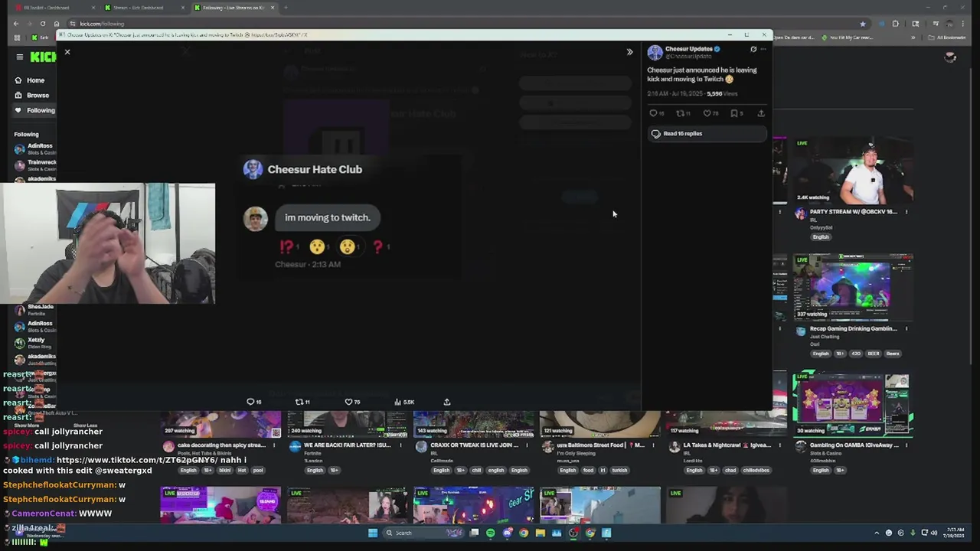Show hidden system tray icons chevron
980x551 pixels.
point(877,533)
